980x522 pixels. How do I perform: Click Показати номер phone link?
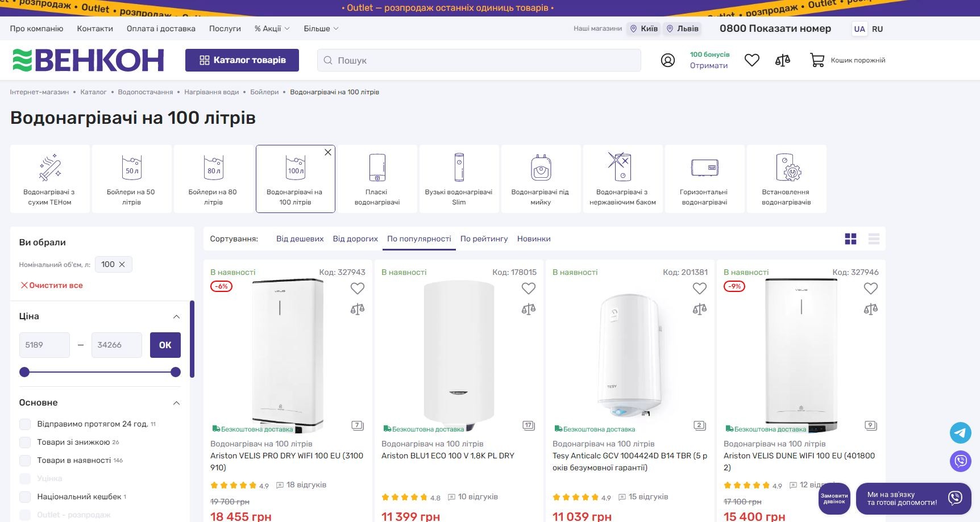click(790, 28)
